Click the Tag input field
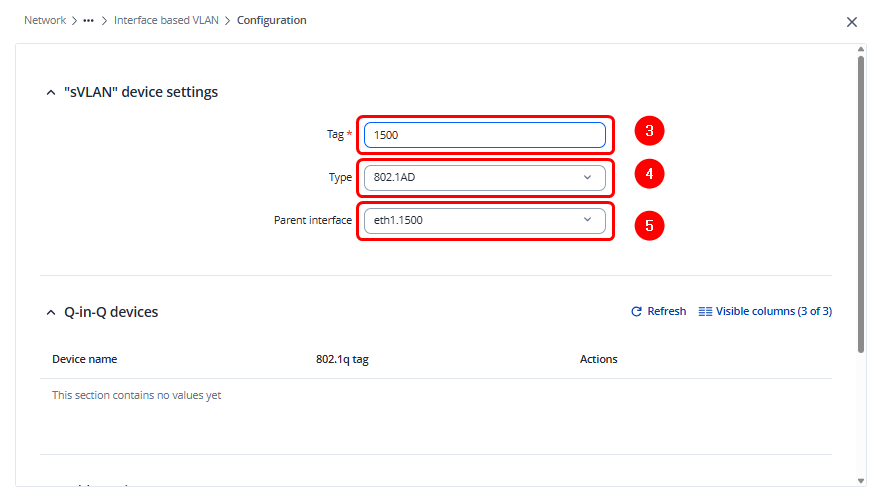Screen dimensions: 883x501 tap(485, 135)
